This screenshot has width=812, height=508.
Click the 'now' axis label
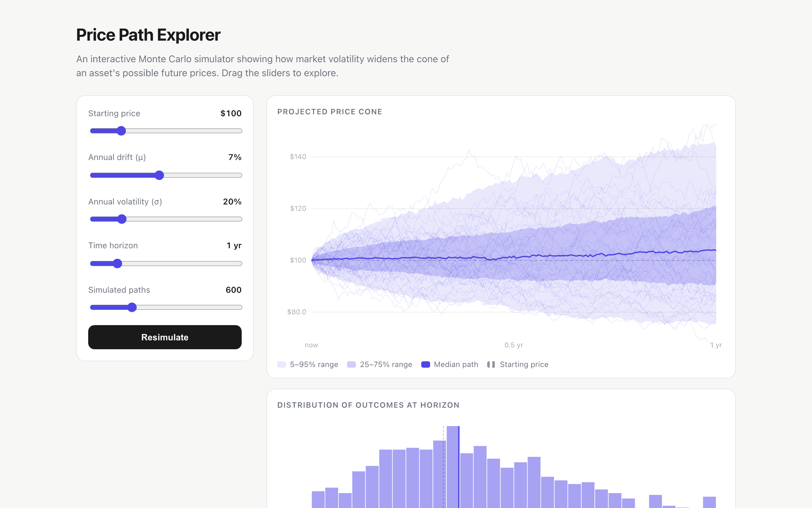point(311,345)
